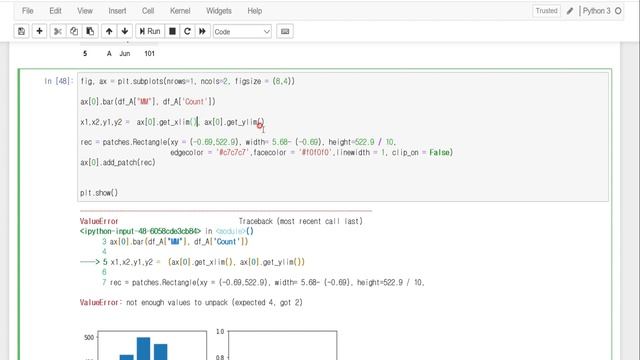Image resolution: width=640 pixels, height=360 pixels.
Task: Open the Insert menu
Action: (x=117, y=11)
